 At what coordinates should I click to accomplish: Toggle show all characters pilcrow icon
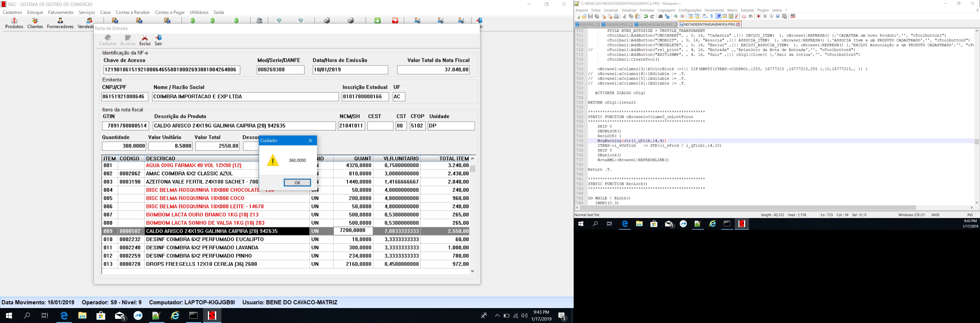point(712,16)
